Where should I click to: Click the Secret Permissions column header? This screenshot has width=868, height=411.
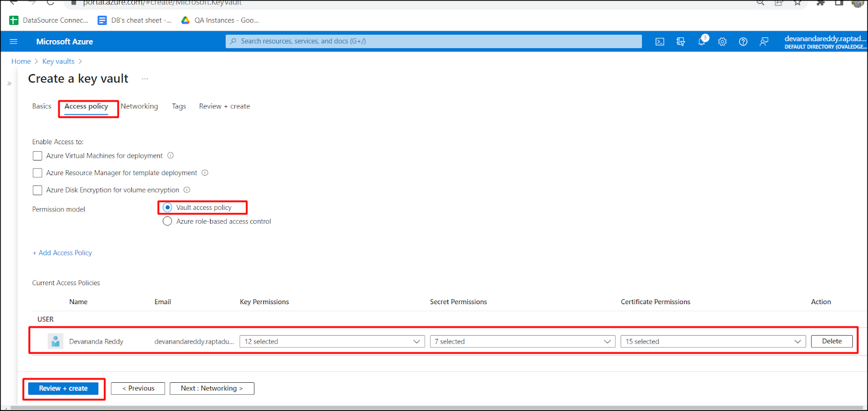point(458,302)
